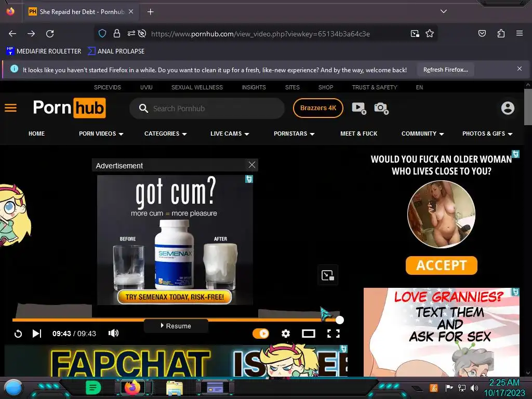Image resolution: width=532 pixels, height=399 pixels.
Task: Expand the COMMUNITY dropdown
Action: (x=422, y=134)
